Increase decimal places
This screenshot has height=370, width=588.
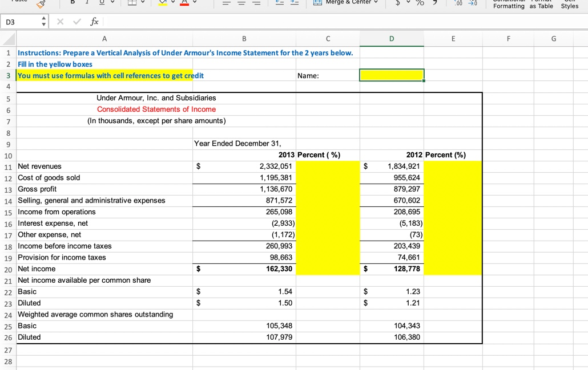pos(460,3)
